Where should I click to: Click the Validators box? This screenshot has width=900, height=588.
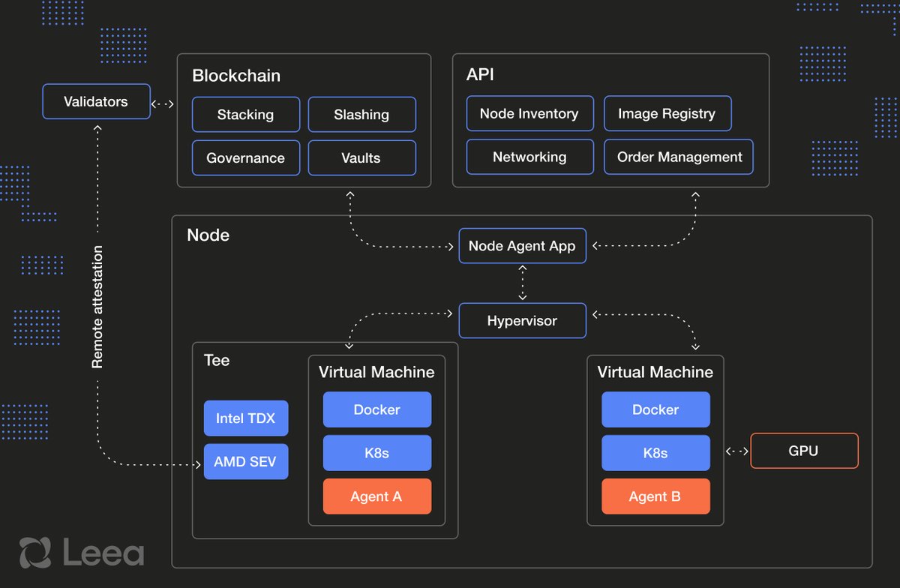(x=96, y=101)
